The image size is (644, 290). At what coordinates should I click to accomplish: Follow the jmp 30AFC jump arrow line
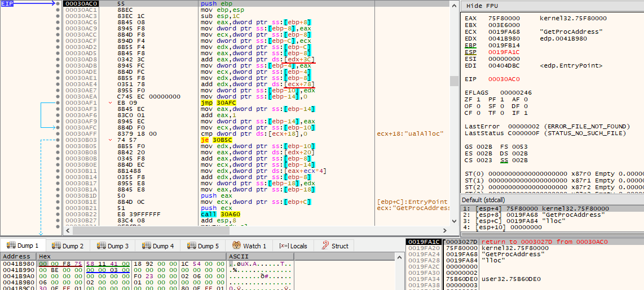41,115
